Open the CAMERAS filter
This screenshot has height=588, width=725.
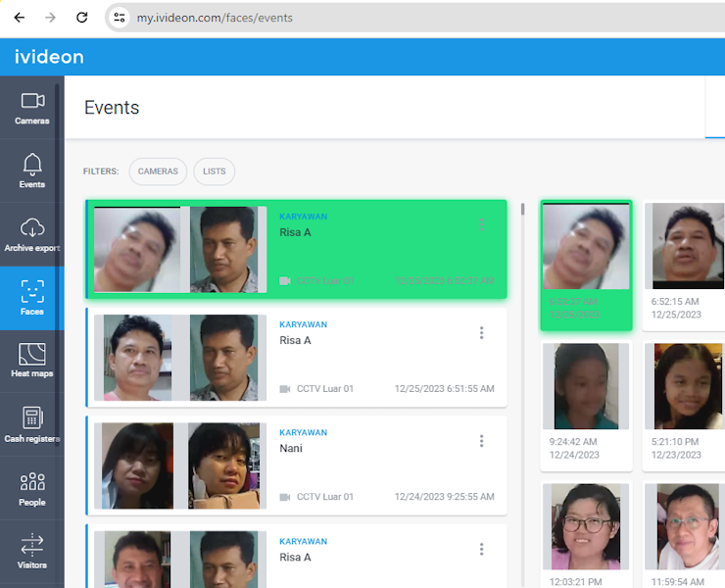click(x=158, y=171)
